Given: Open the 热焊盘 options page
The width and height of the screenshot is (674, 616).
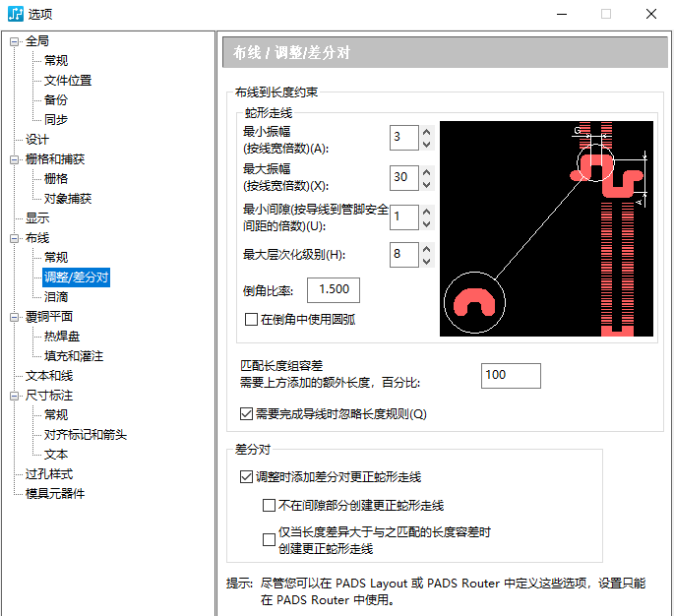Looking at the screenshot, I should tap(62, 337).
